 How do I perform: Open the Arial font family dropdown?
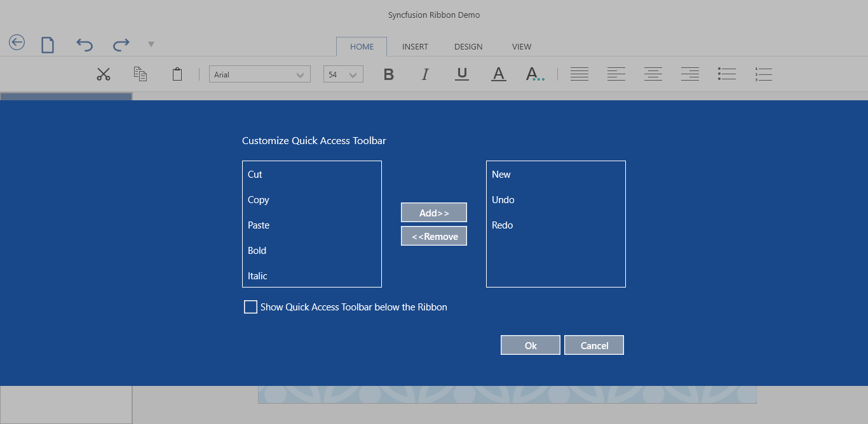[x=300, y=74]
